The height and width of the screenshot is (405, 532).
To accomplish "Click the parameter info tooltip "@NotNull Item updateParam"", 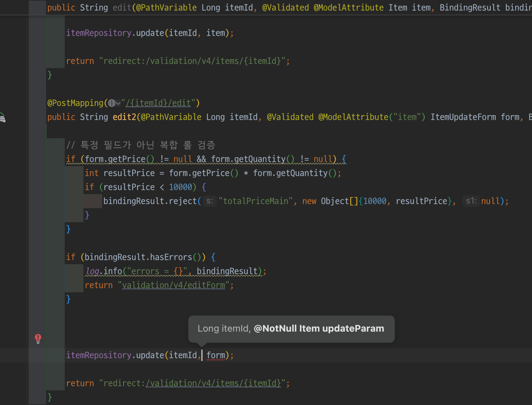I will 319,329.
